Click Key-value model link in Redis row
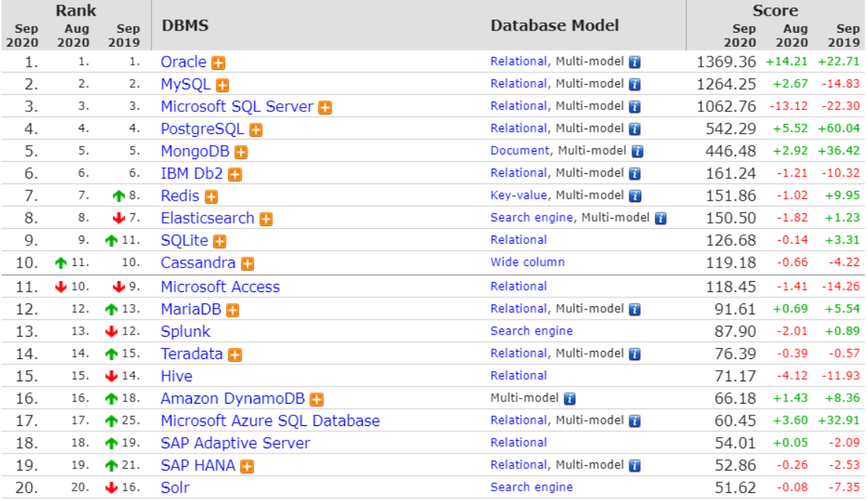 pyautogui.click(x=519, y=195)
